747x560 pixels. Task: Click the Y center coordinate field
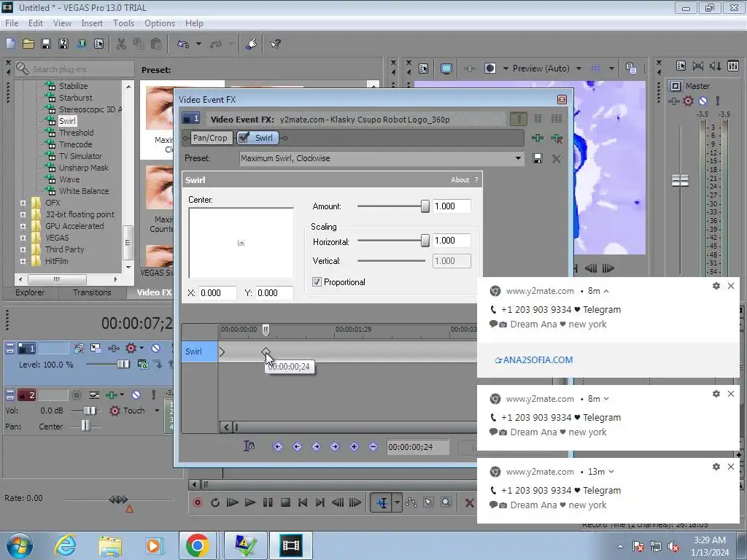(274, 293)
